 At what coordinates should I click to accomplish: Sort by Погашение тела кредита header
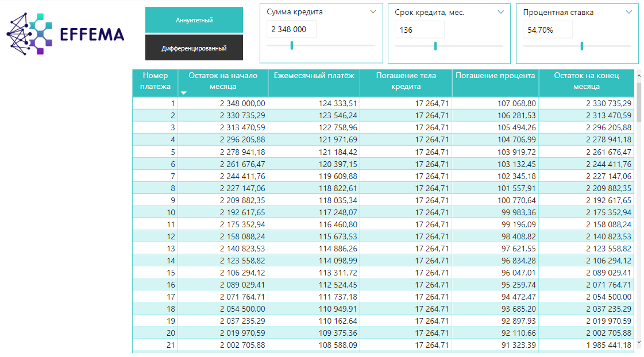point(406,81)
